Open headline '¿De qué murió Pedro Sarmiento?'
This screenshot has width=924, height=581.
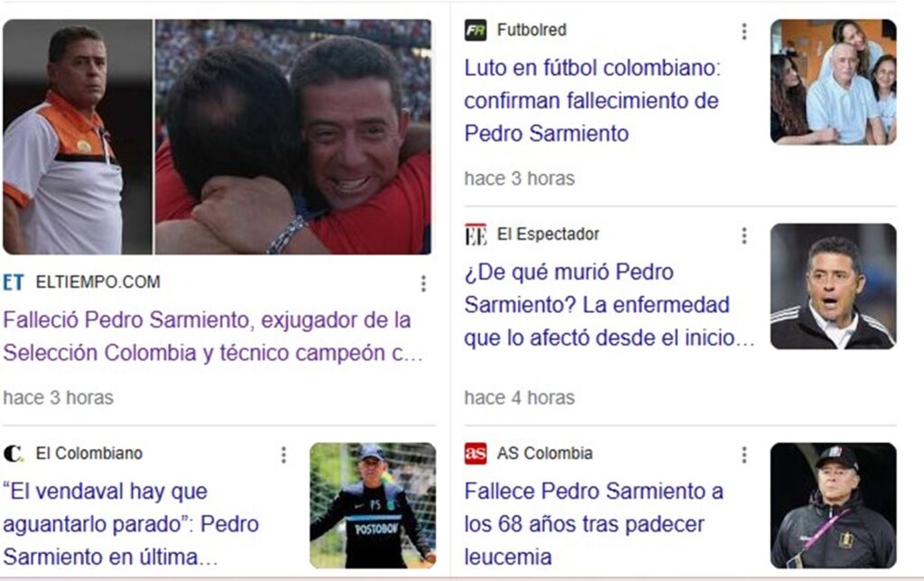click(x=609, y=305)
